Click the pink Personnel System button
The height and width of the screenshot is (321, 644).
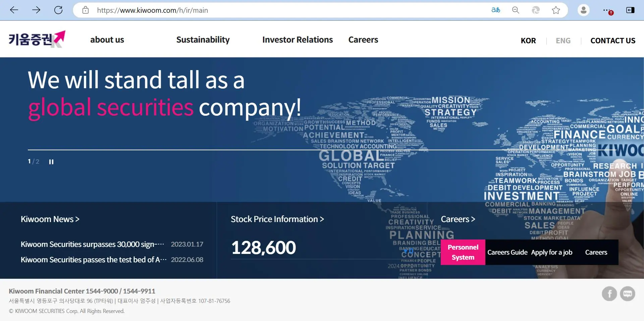coord(463,252)
